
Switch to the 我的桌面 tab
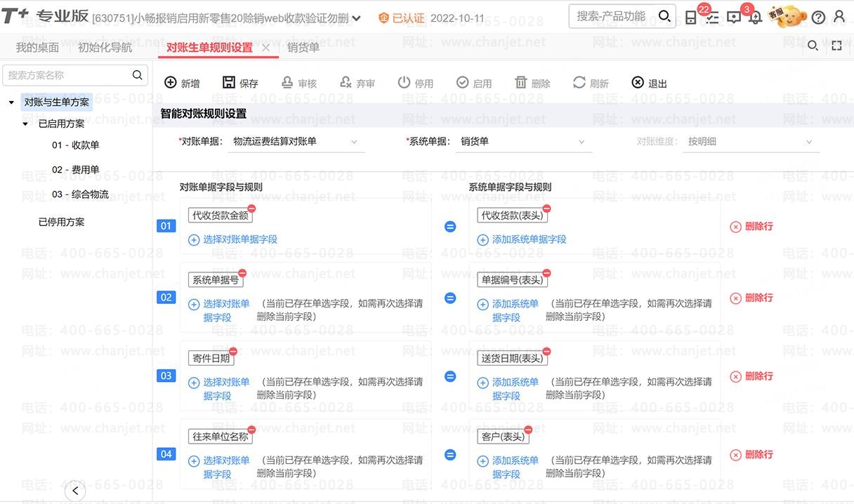(x=37, y=47)
